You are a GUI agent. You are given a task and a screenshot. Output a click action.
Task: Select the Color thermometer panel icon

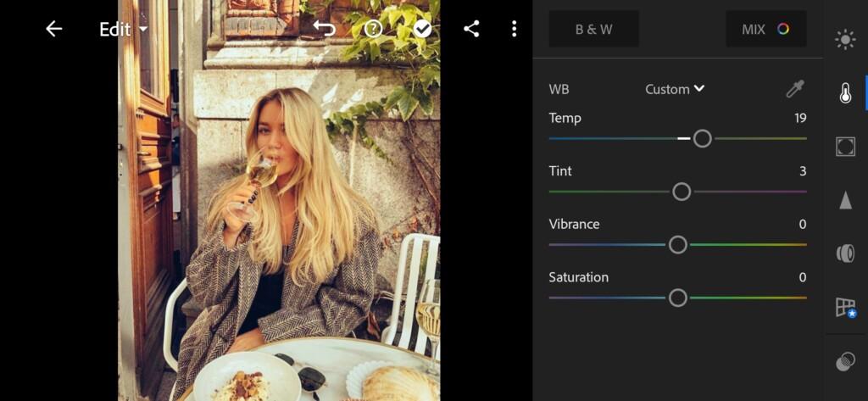click(x=845, y=93)
